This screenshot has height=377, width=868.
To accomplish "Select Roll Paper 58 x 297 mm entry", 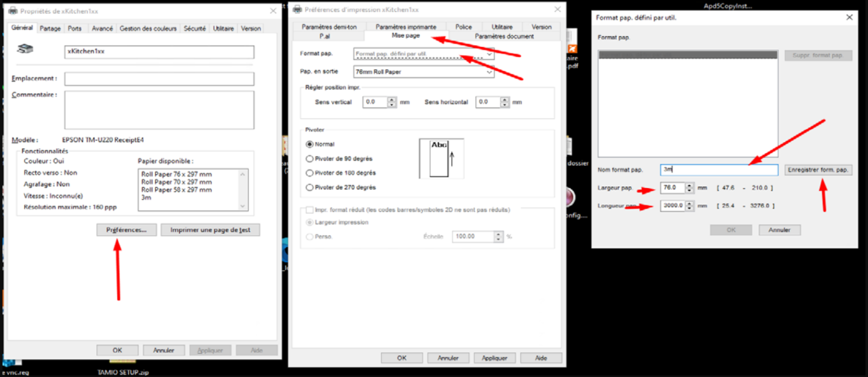I will 177,190.
